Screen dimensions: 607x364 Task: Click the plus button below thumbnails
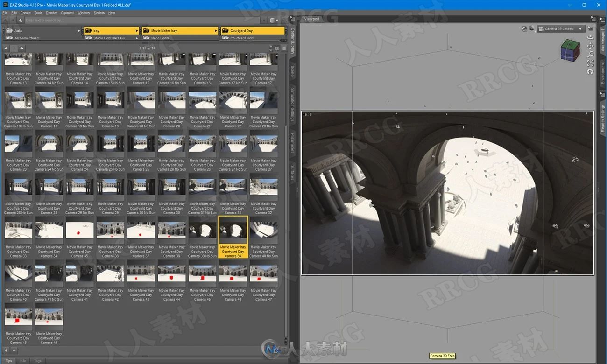(6, 350)
